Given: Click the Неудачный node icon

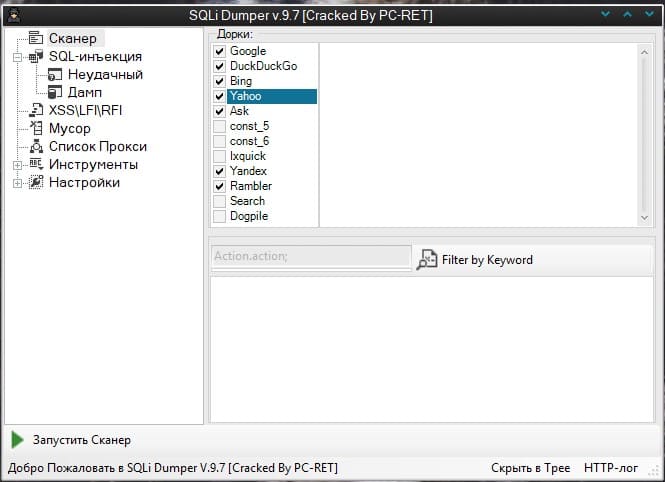Looking at the screenshot, I should coord(55,74).
